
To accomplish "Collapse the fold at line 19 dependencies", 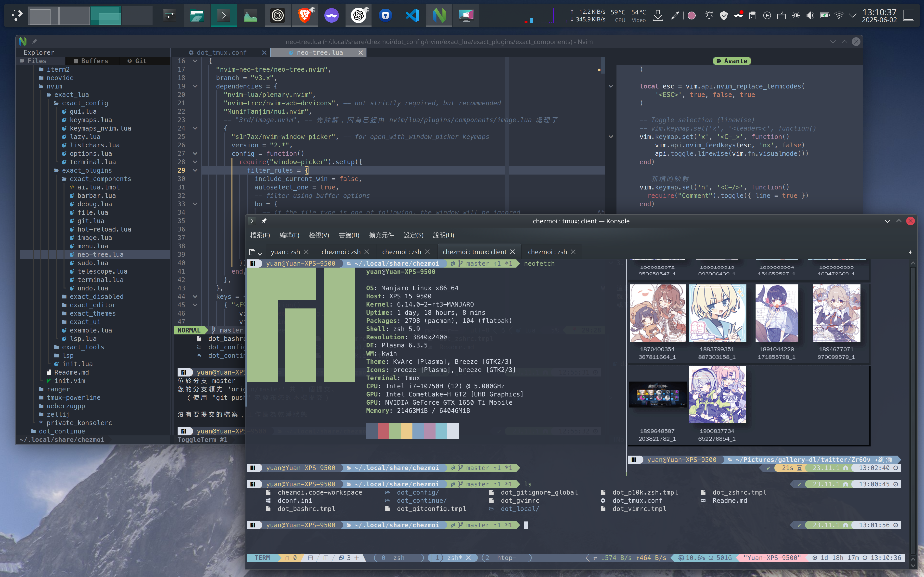I will click(195, 86).
